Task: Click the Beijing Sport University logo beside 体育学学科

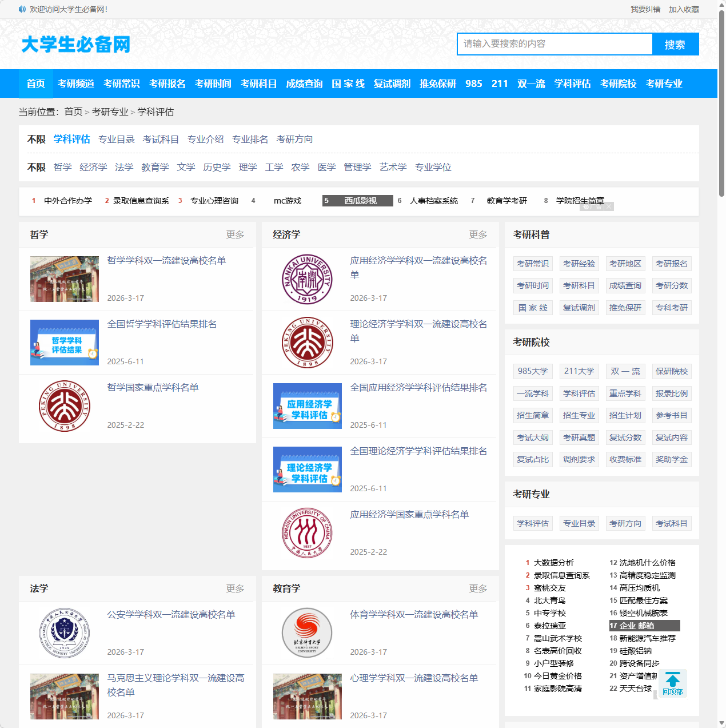Action: coord(307,633)
